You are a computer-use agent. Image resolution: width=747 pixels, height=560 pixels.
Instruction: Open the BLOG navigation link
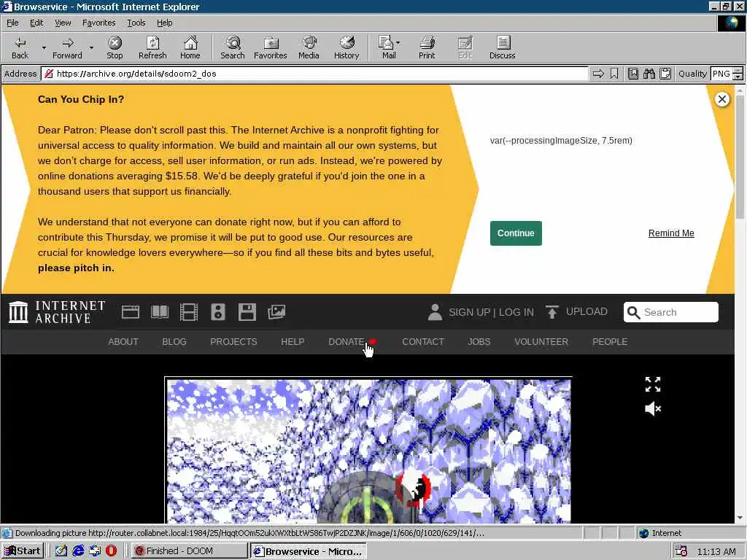point(174,342)
